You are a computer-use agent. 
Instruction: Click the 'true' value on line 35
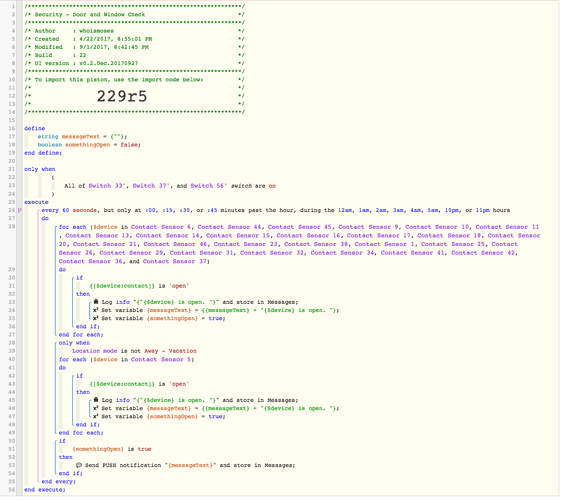click(215, 319)
